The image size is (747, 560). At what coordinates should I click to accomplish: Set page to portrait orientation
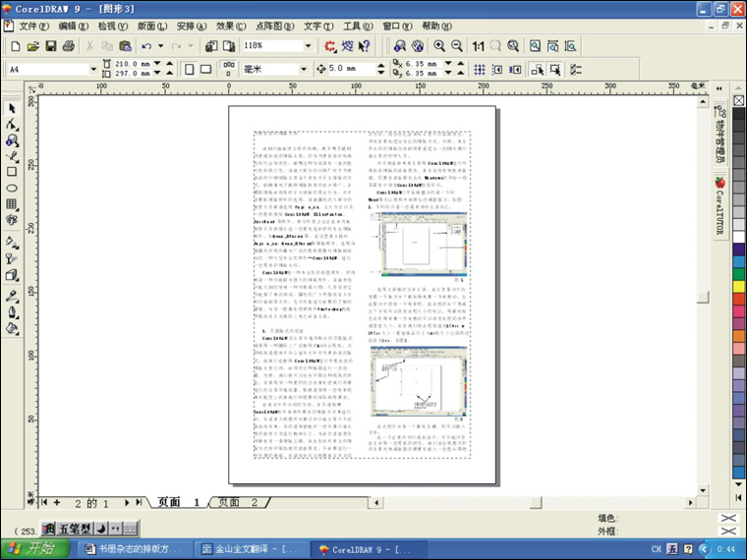pyautogui.click(x=189, y=70)
